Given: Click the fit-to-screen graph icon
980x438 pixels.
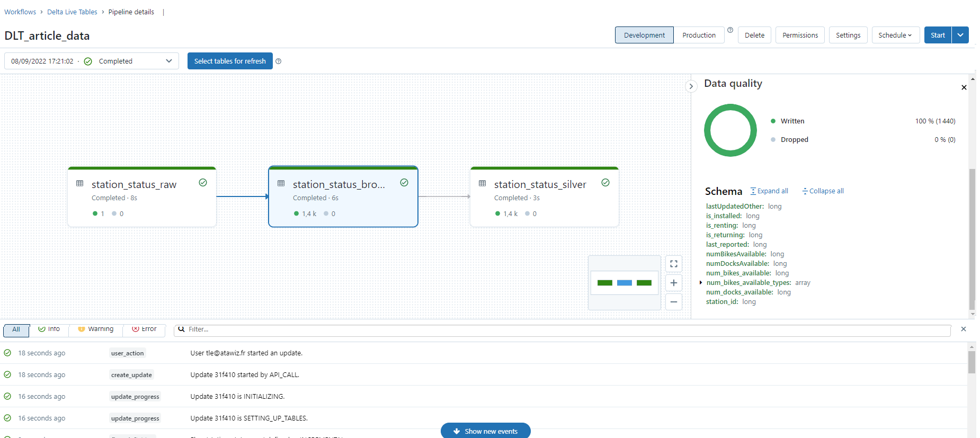Looking at the screenshot, I should 673,264.
